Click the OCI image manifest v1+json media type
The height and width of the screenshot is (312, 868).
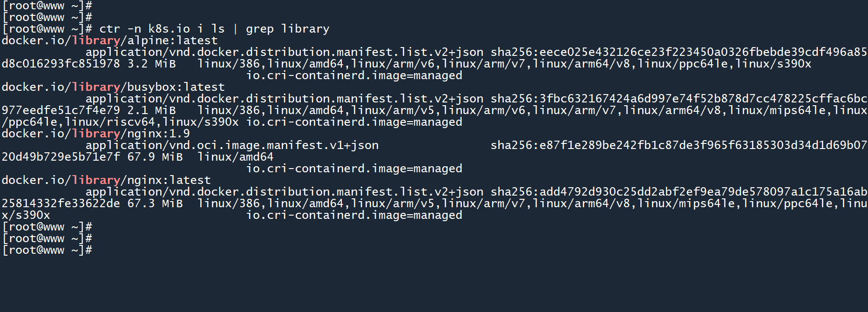point(232,145)
